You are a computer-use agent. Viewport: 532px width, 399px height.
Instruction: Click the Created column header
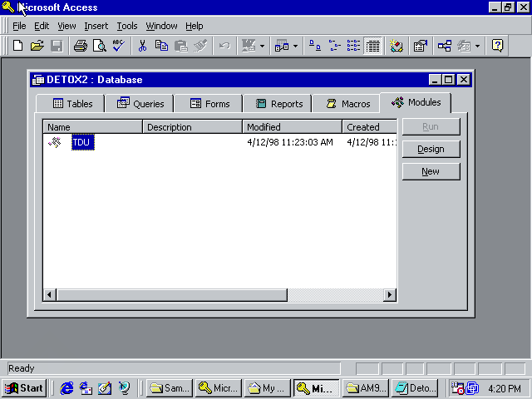tap(369, 127)
